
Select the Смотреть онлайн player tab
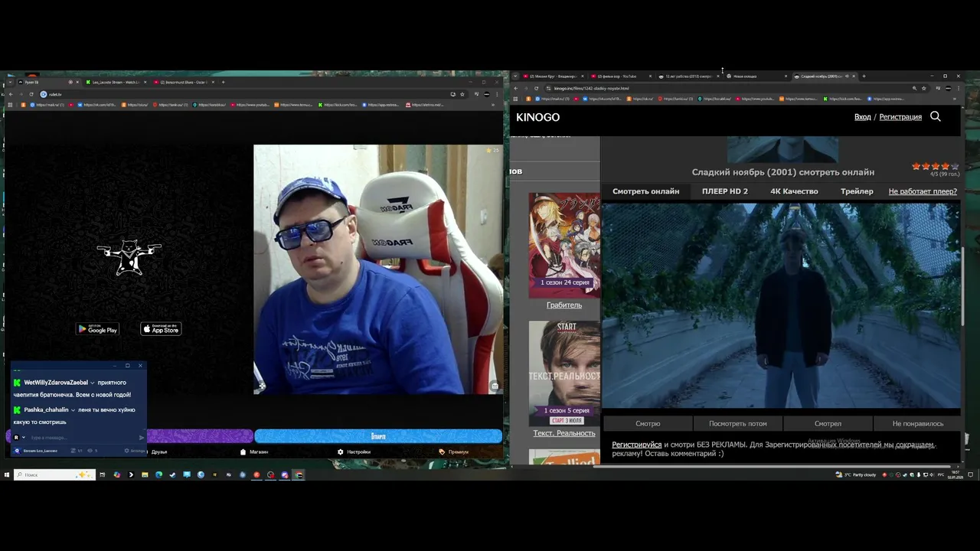point(645,191)
